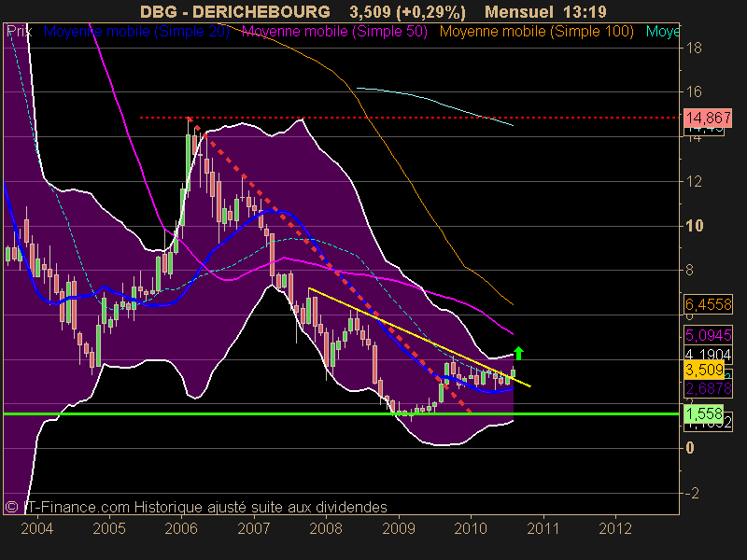The height and width of the screenshot is (560, 747).
Task: Click the 2012 date axis label
Action: point(615,528)
